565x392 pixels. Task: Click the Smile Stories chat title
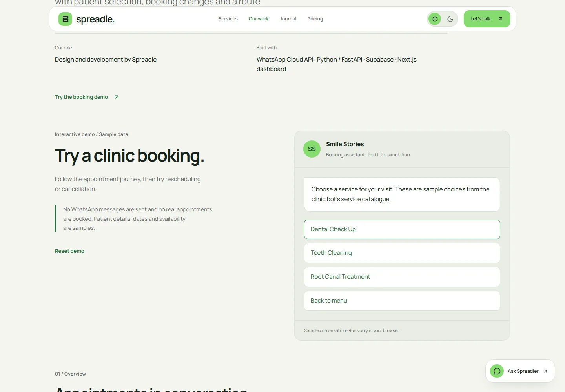[345, 144]
